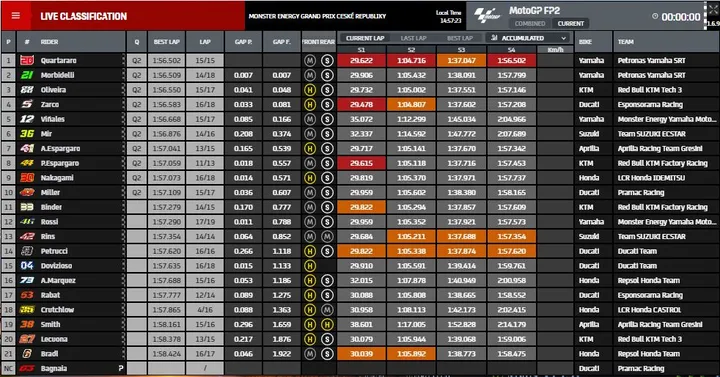Click Miller's Q2 qualification cell
Screen dimensions: 720x377
(x=136, y=192)
